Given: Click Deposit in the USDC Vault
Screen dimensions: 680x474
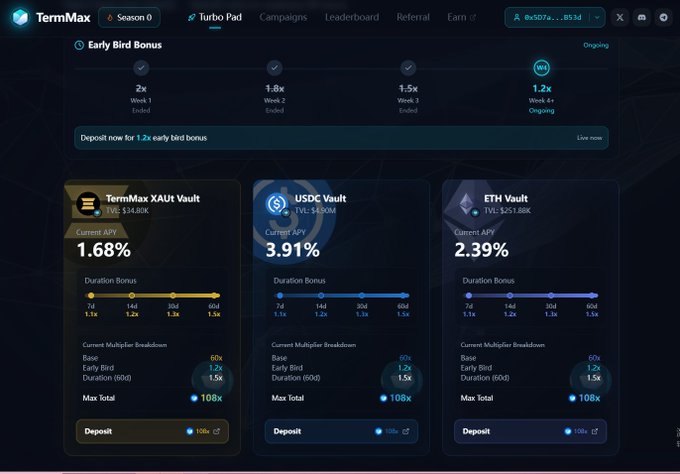Looking at the screenshot, I should pyautogui.click(x=341, y=432).
